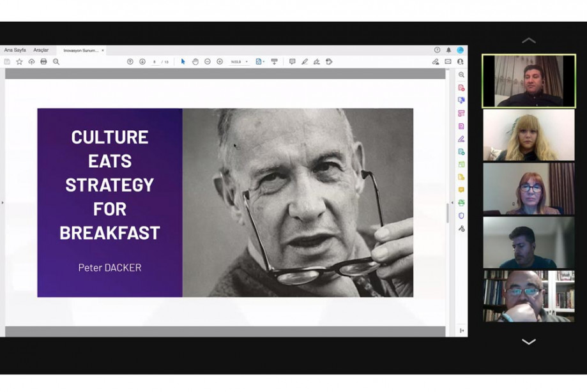Select the hand pan tool
587x392 pixels.
click(195, 62)
